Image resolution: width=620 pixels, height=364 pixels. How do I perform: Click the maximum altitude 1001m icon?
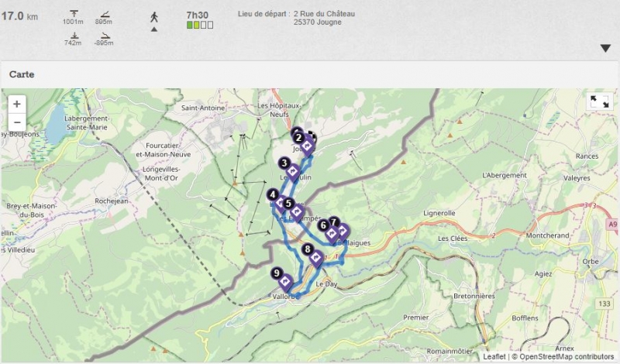[74, 14]
